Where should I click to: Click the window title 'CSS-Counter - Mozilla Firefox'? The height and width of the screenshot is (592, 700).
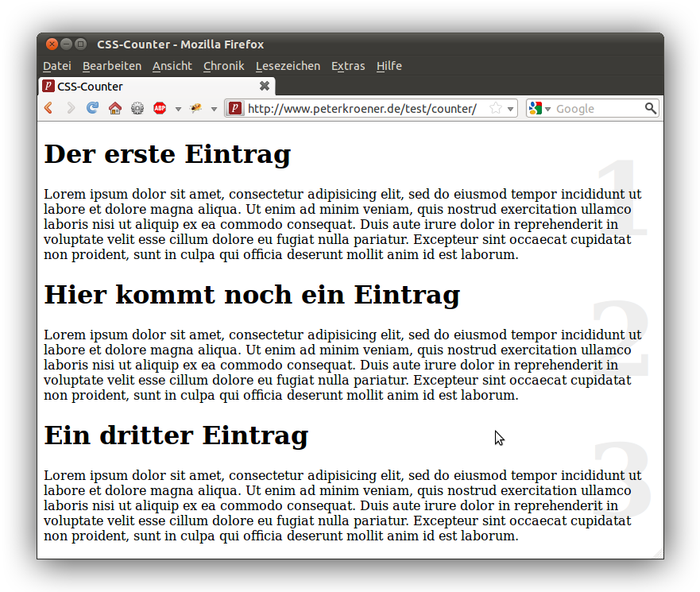click(180, 44)
